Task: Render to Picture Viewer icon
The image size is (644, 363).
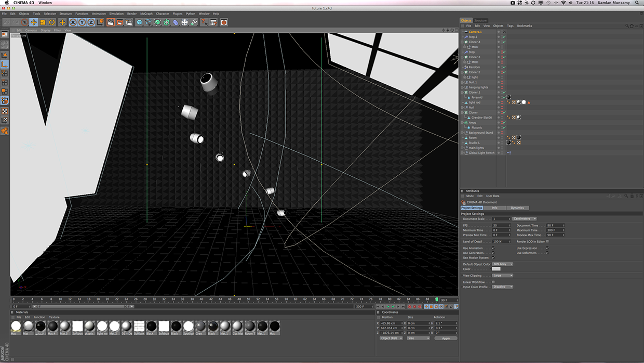Action: pyautogui.click(x=119, y=22)
